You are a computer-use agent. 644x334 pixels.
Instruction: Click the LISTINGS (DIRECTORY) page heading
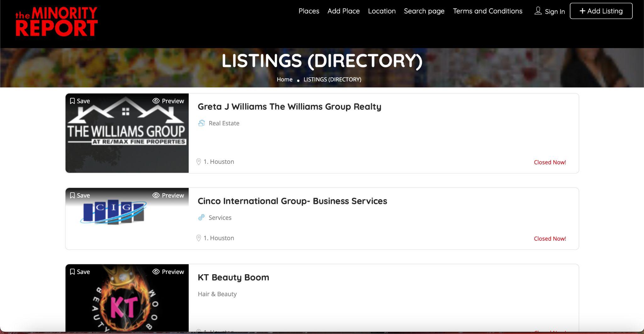[x=322, y=60]
